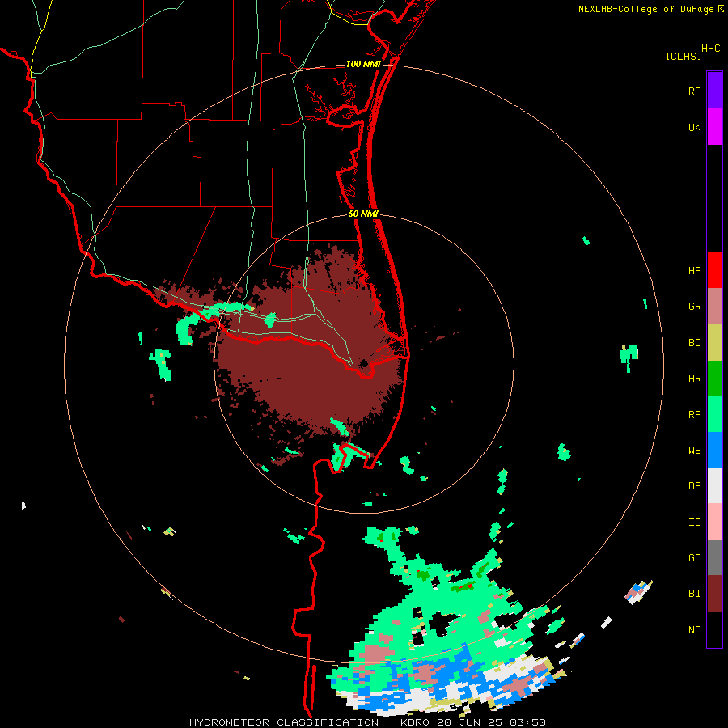This screenshot has height=728, width=728.
Task: Click the RA light green legend swatch
Action: [x=714, y=414]
